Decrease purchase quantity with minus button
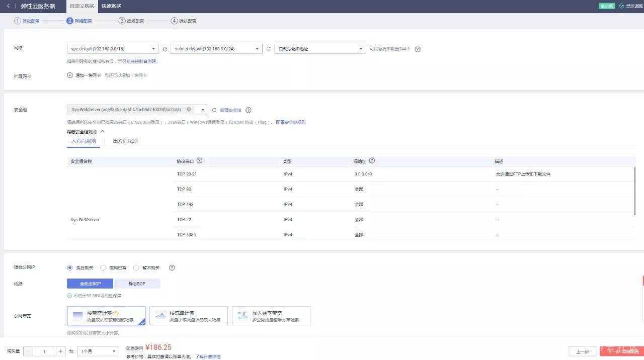The height and width of the screenshot is (360, 644). [28, 351]
